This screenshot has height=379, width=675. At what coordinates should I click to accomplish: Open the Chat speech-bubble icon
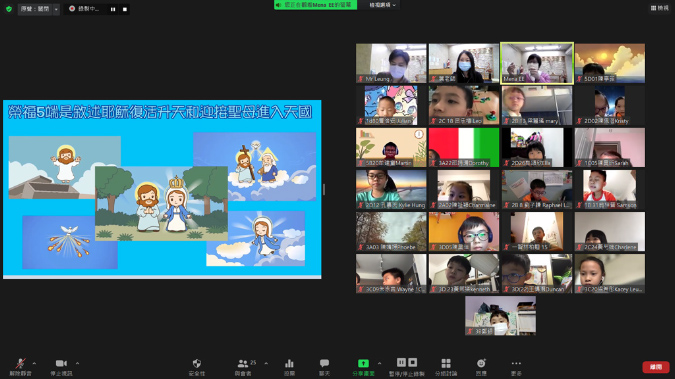pos(324,367)
